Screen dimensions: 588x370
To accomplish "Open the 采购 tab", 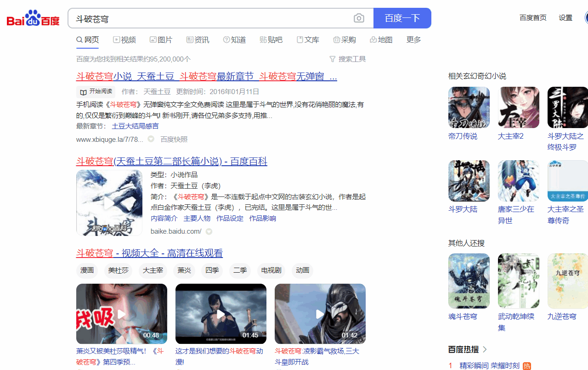I will (345, 40).
